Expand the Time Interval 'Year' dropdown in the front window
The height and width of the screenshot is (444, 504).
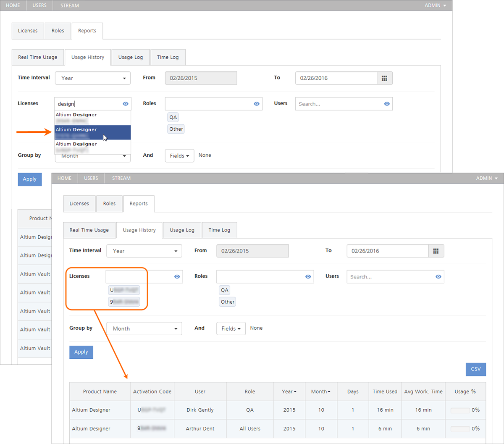point(144,251)
